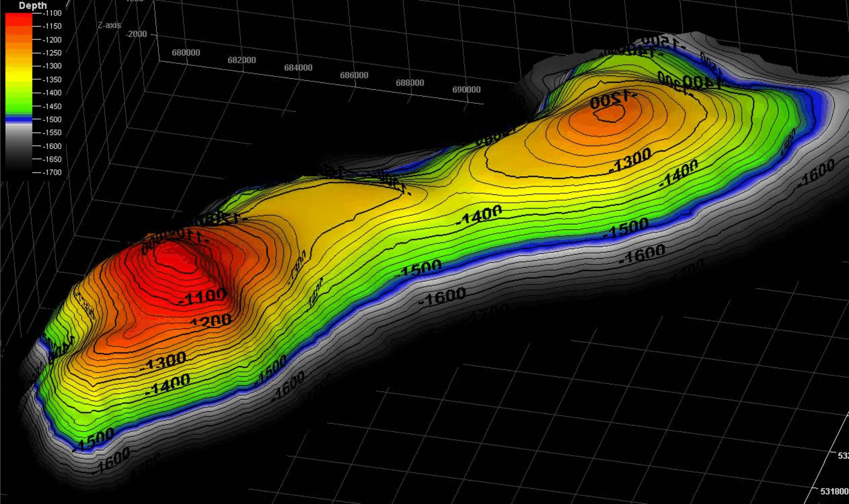Click the 682000 axis coordinate label

(x=242, y=60)
